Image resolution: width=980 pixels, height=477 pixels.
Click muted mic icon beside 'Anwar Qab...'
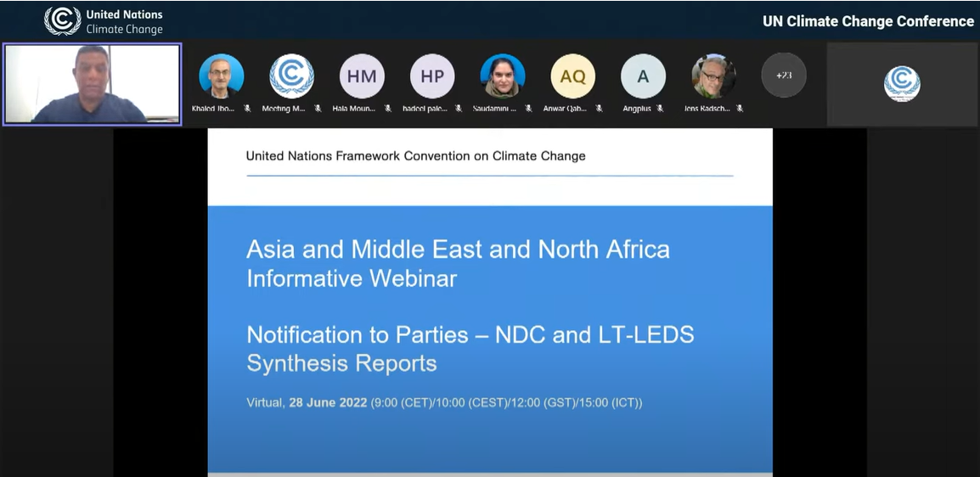click(599, 109)
